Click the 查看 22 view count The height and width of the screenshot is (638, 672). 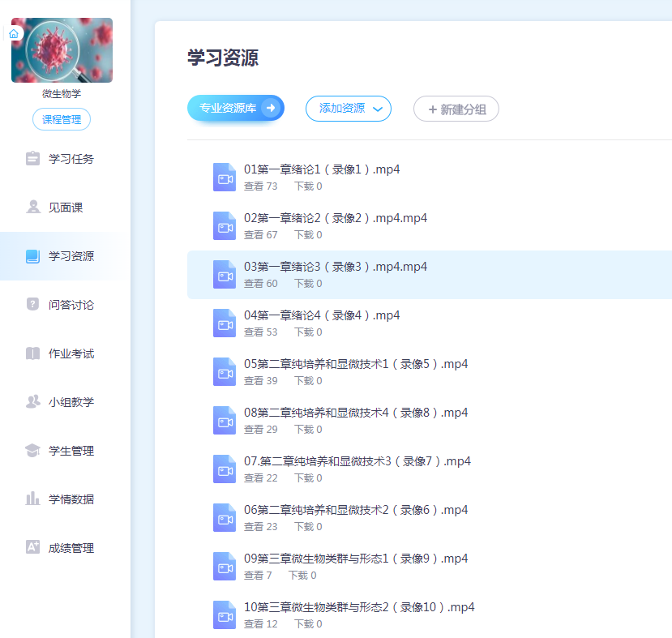point(260,478)
